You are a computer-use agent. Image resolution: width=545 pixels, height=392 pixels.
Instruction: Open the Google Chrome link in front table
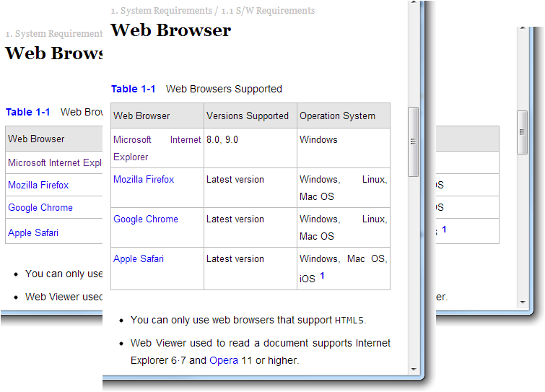point(146,219)
